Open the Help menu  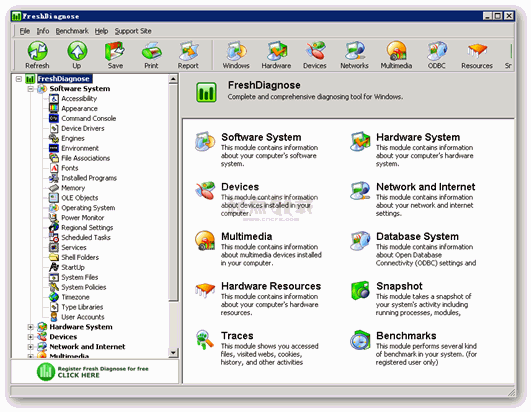click(x=101, y=31)
